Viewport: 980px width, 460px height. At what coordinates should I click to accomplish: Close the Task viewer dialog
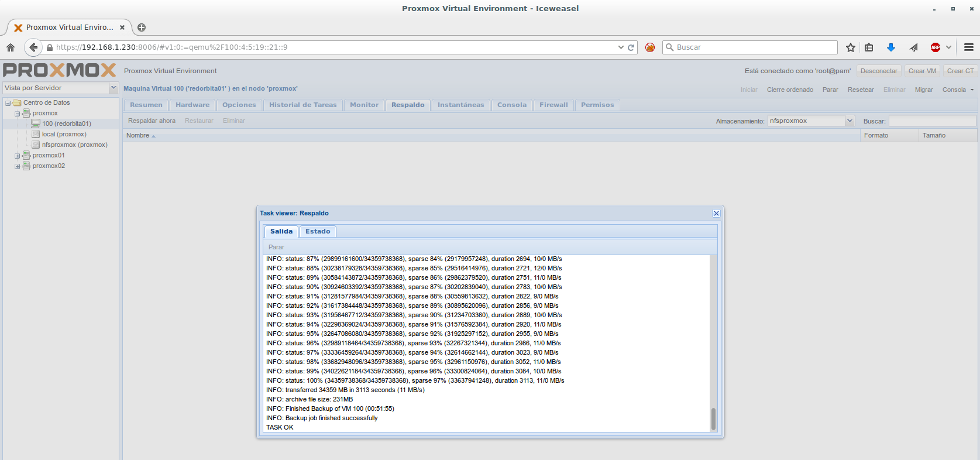pyautogui.click(x=716, y=213)
